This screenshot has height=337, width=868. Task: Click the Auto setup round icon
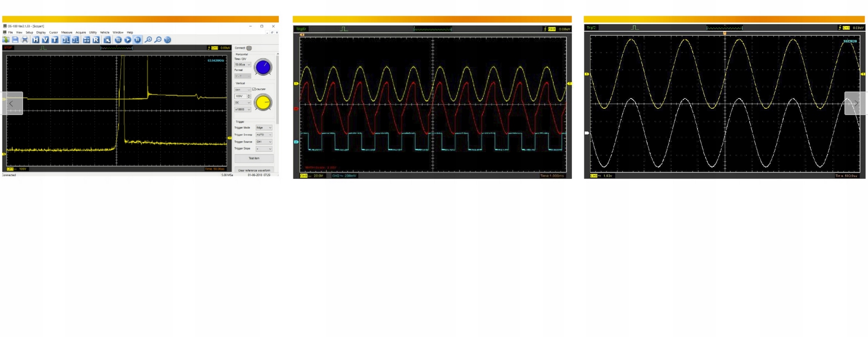point(118,40)
